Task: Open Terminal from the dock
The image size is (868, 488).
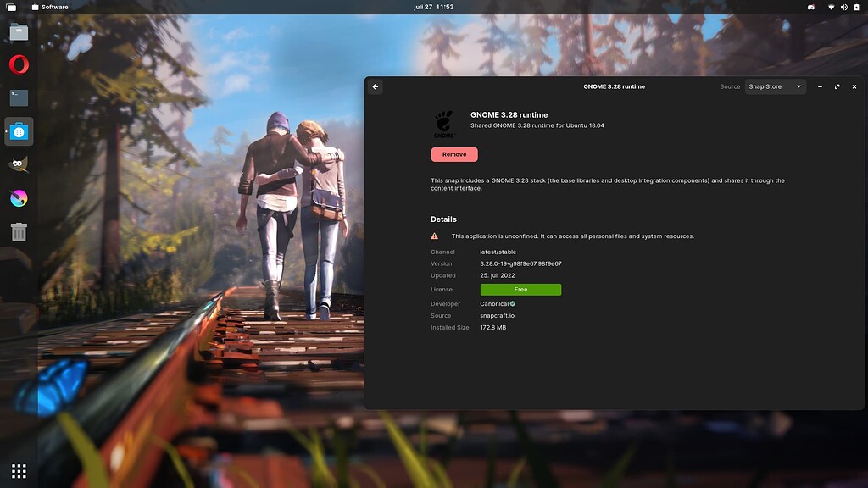Action: (x=19, y=97)
